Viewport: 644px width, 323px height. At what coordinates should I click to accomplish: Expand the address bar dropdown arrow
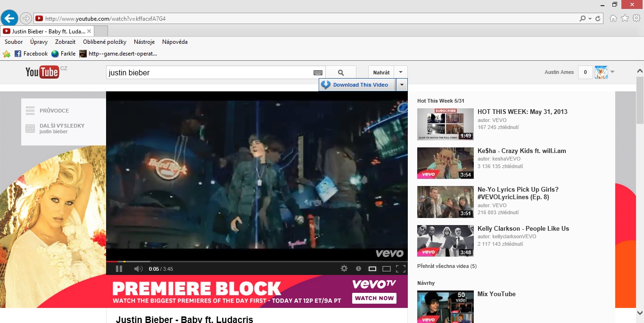pos(590,19)
